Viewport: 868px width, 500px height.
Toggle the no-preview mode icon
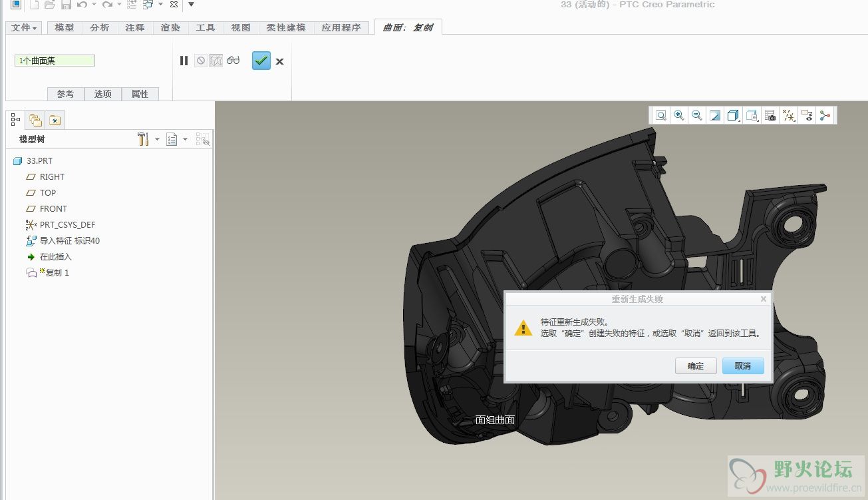pyautogui.click(x=201, y=61)
